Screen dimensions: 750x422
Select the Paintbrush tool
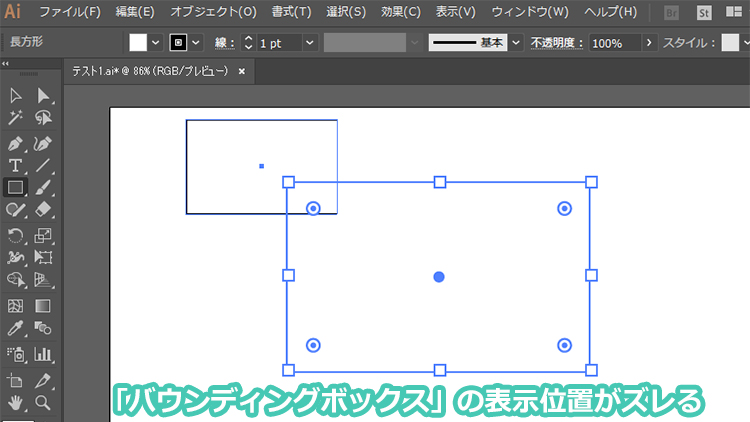tap(44, 187)
